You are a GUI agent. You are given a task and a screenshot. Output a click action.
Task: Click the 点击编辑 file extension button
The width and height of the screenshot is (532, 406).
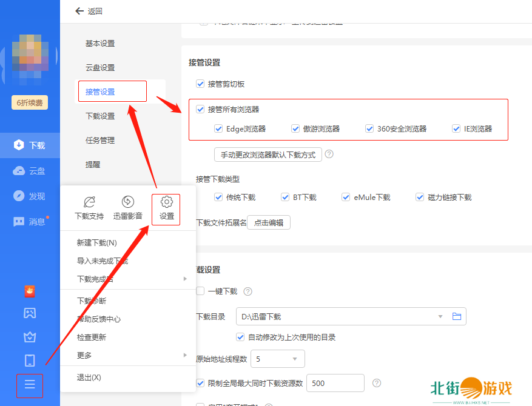pos(269,222)
